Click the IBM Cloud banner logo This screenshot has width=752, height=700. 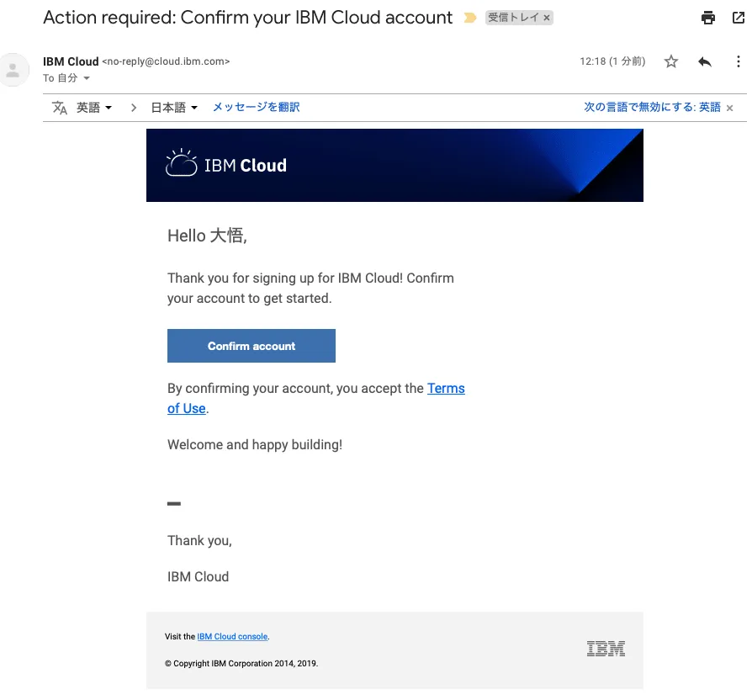tap(226, 164)
